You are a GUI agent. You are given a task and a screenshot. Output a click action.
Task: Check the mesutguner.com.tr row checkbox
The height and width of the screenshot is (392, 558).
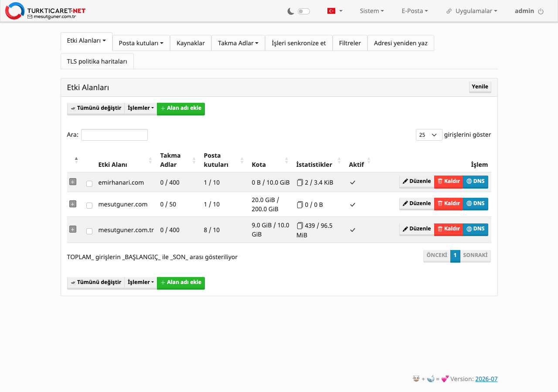(89, 231)
